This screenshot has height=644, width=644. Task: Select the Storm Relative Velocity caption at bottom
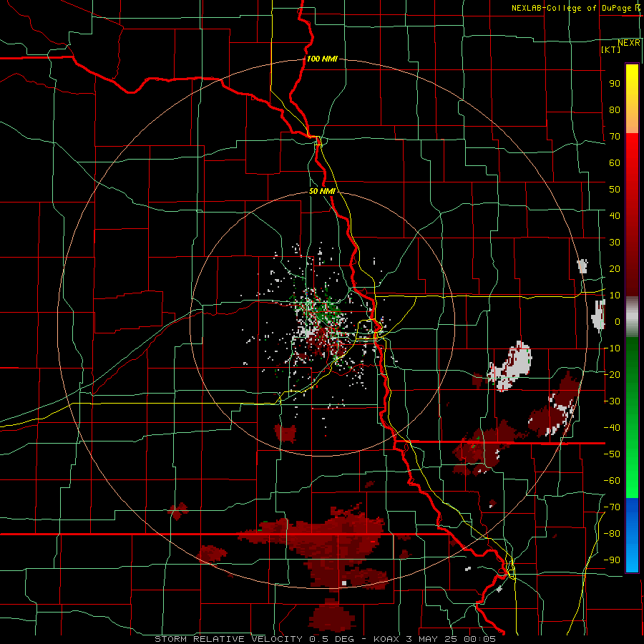click(x=325, y=639)
